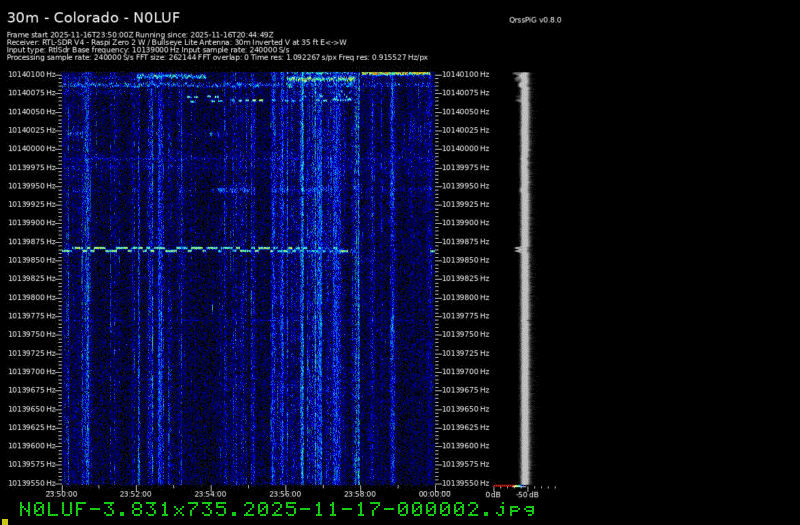Click the Receiver RTL-SDR V4 info line
Image resolution: width=800 pixels, height=525 pixels.
[176, 42]
